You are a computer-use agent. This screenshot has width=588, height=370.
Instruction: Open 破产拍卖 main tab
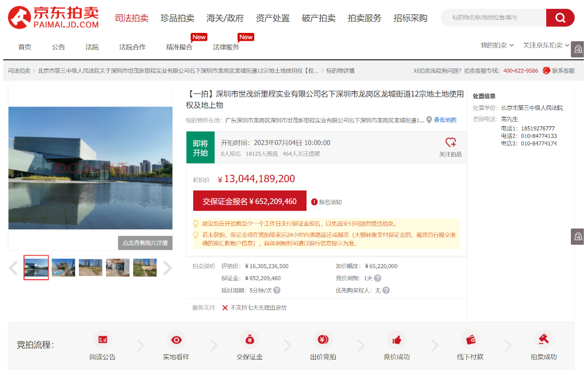point(319,18)
